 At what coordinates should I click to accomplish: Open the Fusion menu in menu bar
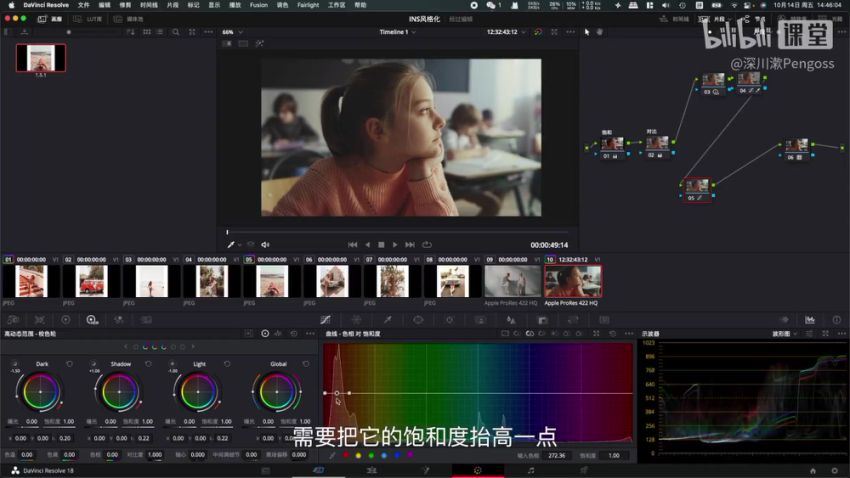coord(258,5)
